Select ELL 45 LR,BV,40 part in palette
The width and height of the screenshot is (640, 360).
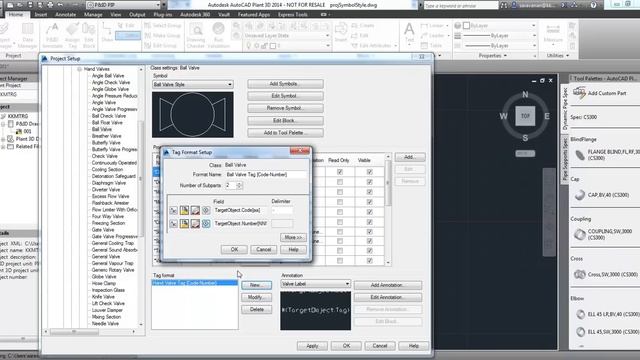click(x=607, y=314)
